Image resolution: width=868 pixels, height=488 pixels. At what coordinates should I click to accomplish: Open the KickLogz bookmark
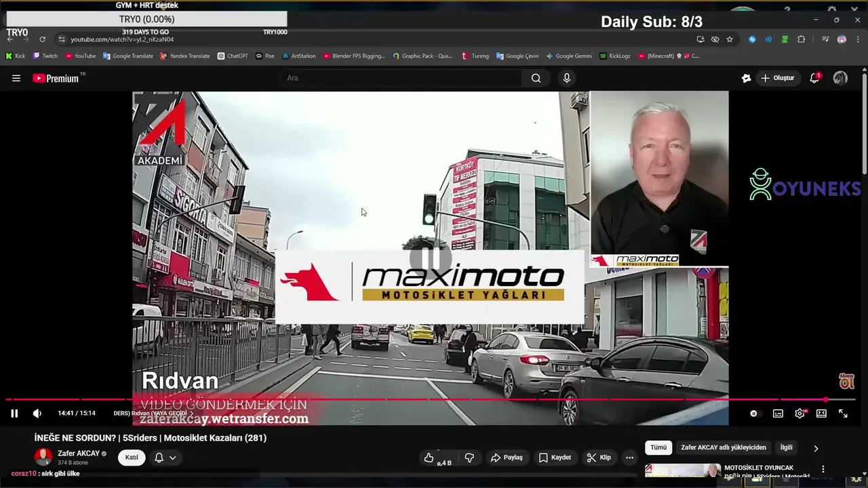pos(615,56)
